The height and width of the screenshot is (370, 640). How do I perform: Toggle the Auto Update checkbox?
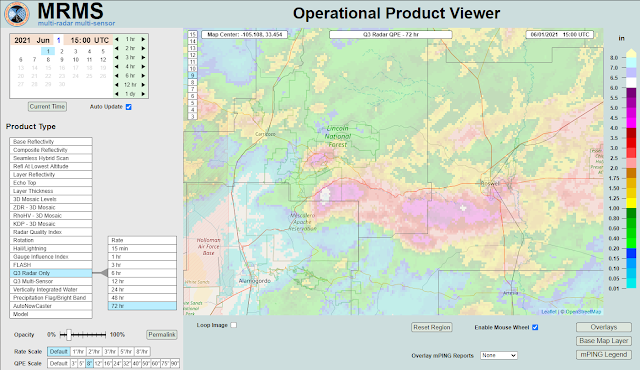pos(129,107)
